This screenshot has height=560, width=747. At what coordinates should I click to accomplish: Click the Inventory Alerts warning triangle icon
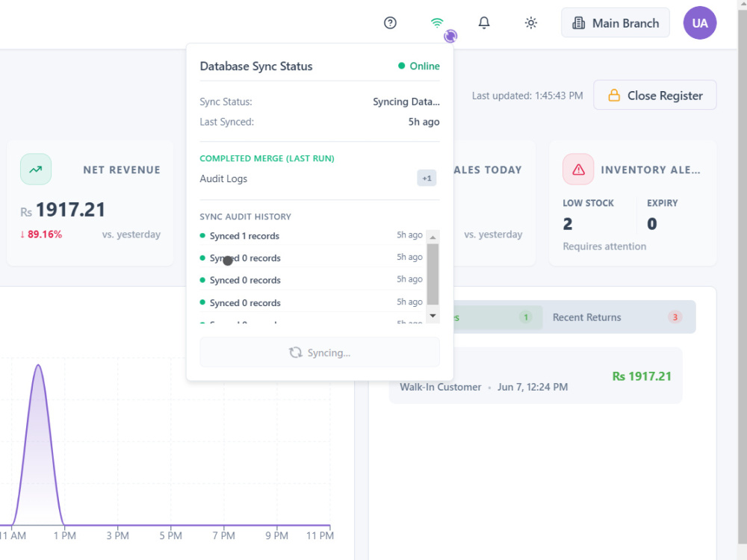[x=578, y=169]
